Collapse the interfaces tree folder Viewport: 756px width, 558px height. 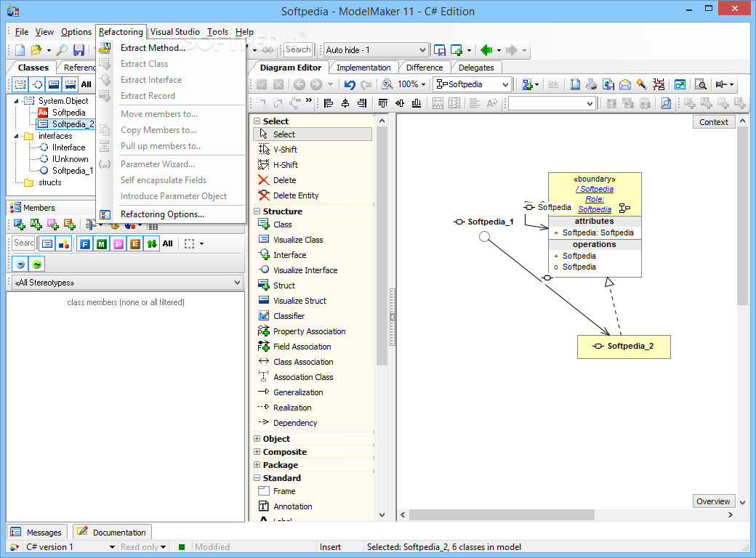click(x=17, y=137)
